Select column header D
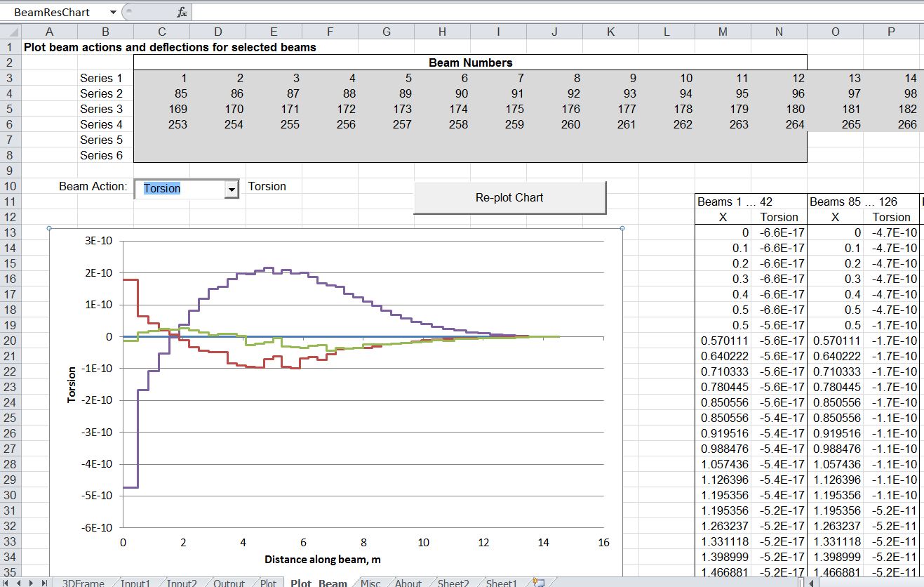This screenshot has width=924, height=587. (217, 32)
